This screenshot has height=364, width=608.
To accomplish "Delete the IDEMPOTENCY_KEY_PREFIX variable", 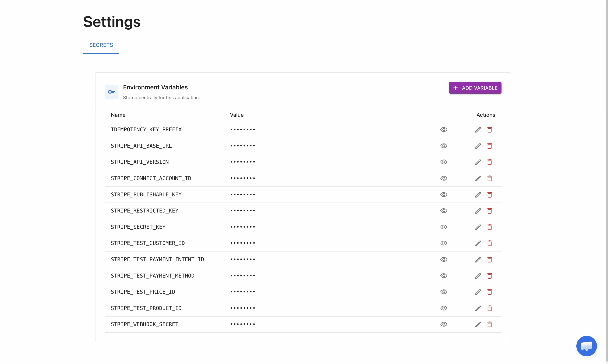I will [x=489, y=130].
